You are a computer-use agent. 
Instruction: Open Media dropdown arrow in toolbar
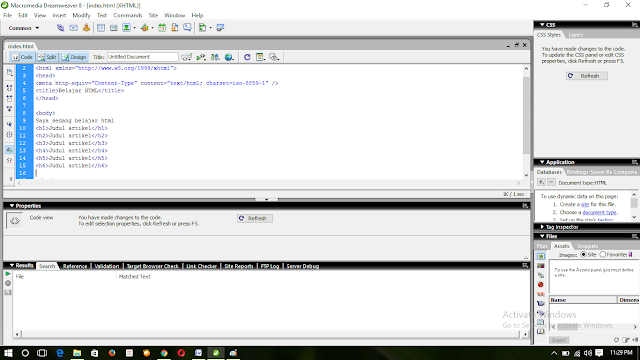coord(152,28)
